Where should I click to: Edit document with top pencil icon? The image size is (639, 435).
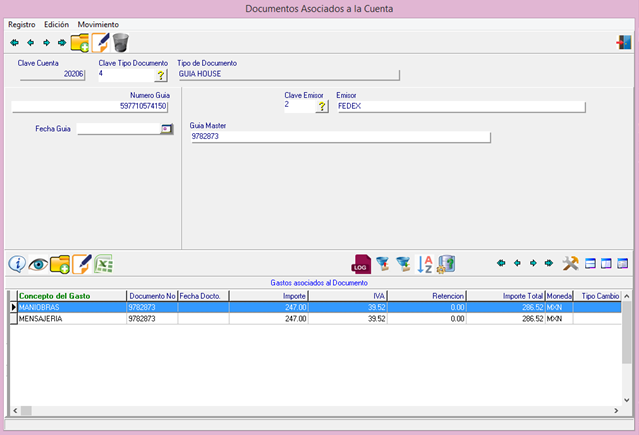(x=100, y=42)
